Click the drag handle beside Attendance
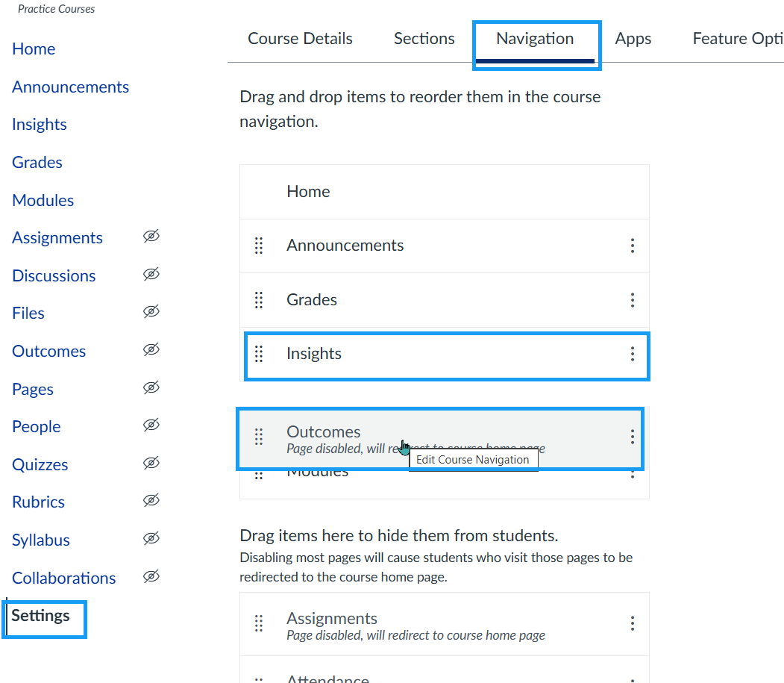Screen dimensions: 784x683 tap(259, 677)
